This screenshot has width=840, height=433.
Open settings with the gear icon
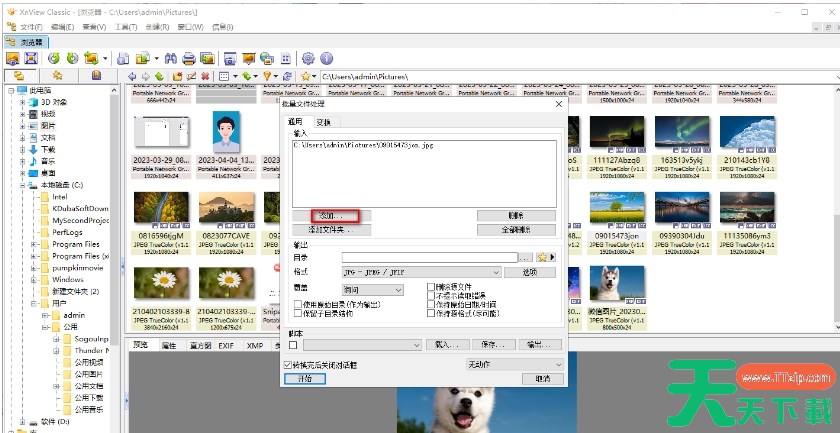pos(308,58)
